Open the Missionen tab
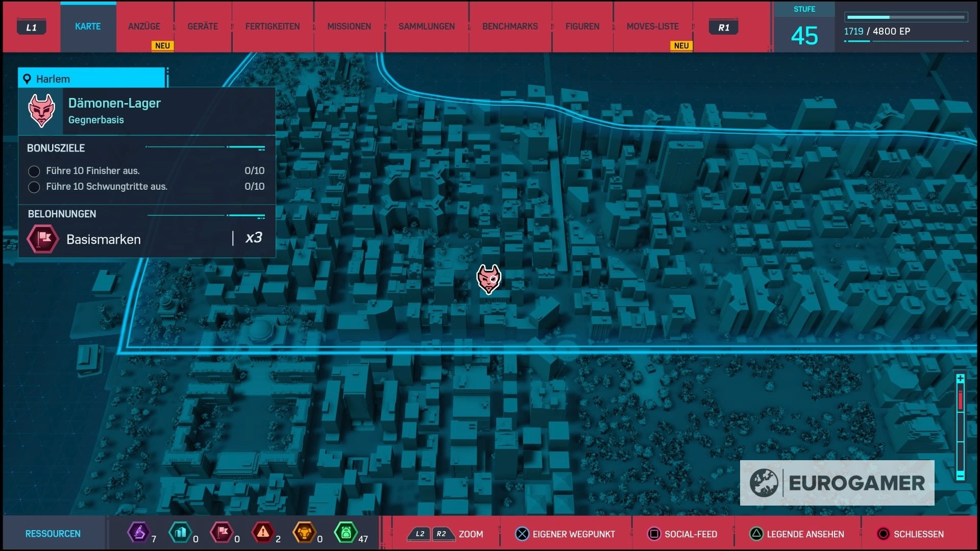980x551 pixels. click(x=349, y=27)
